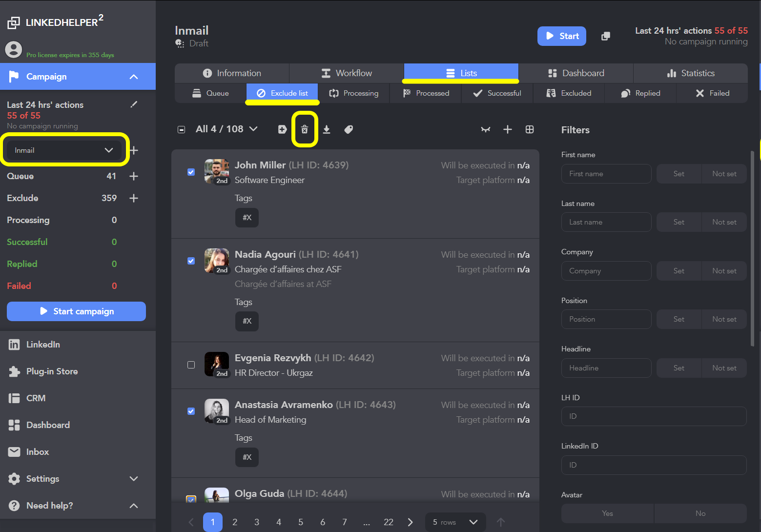
Task: Switch to the Workflow tab
Action: [347, 73]
